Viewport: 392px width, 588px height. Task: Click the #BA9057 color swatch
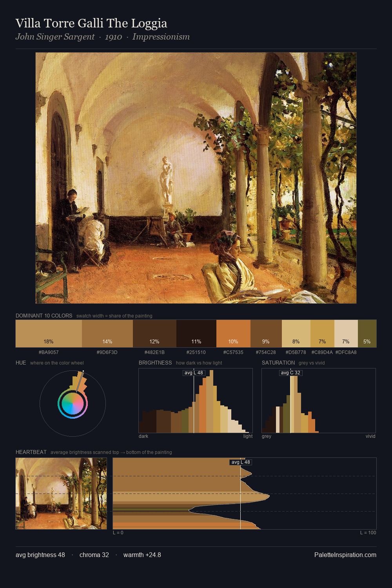tap(49, 334)
